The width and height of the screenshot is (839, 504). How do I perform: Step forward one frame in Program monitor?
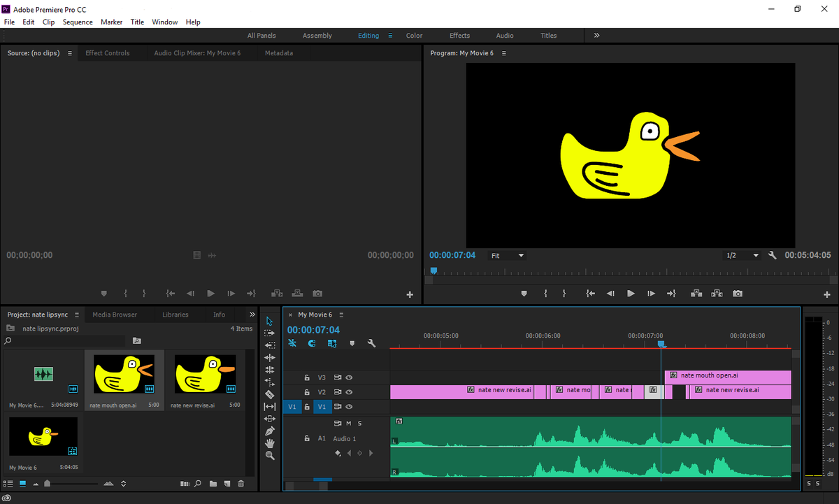pyautogui.click(x=651, y=294)
